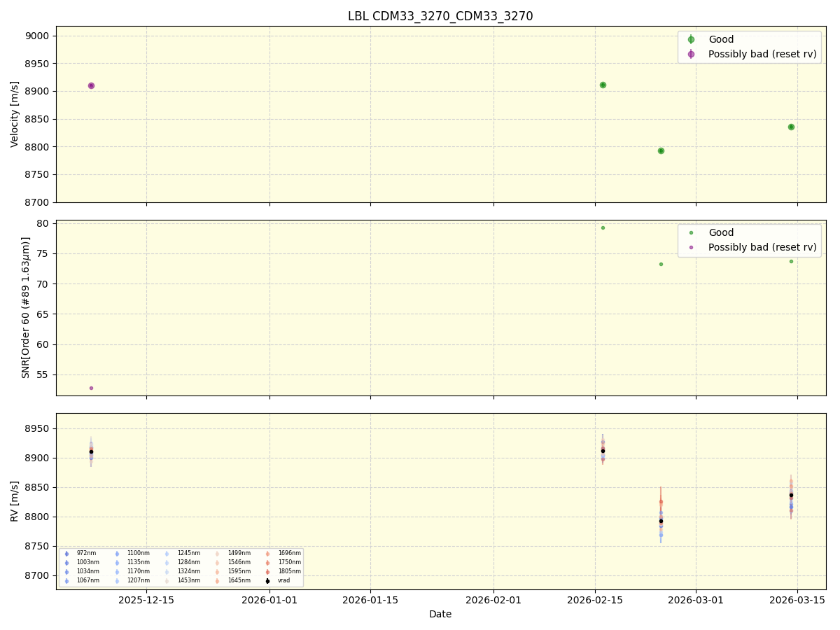Click the purple outlier point near 2025-12-15
The height and width of the screenshot is (630, 840).
90,85
